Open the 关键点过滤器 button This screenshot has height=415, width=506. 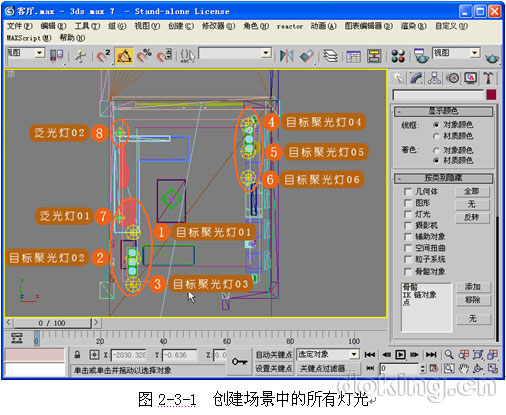328,369
